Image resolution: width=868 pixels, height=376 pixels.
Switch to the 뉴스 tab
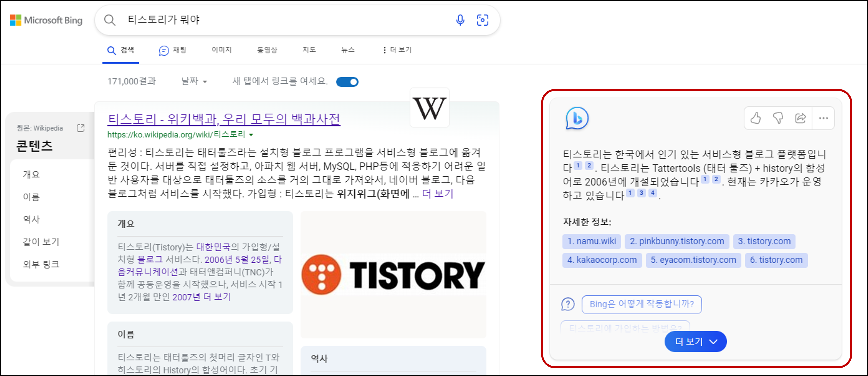click(x=348, y=50)
